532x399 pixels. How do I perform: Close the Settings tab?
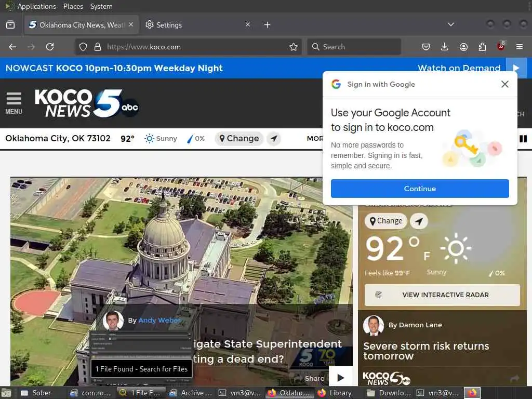point(248,24)
